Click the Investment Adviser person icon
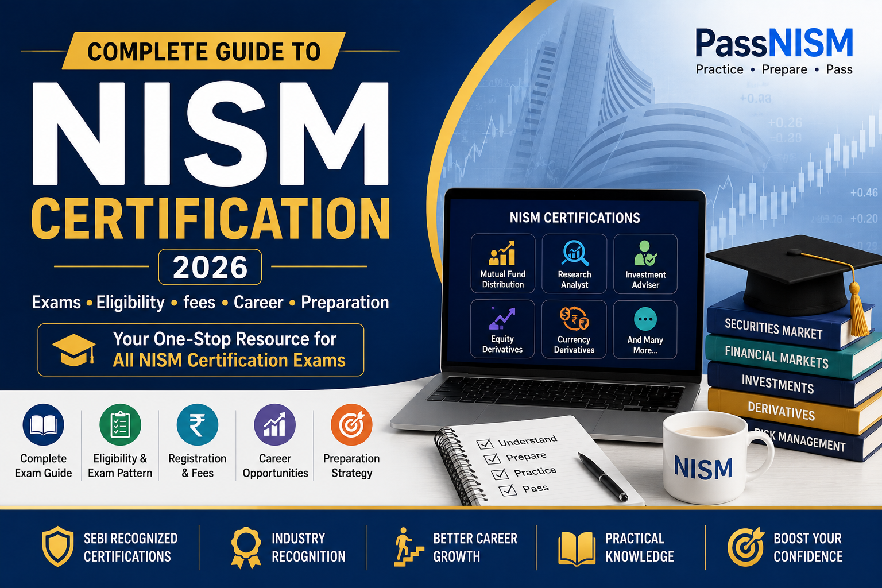This screenshot has width=882, height=588. point(645,253)
